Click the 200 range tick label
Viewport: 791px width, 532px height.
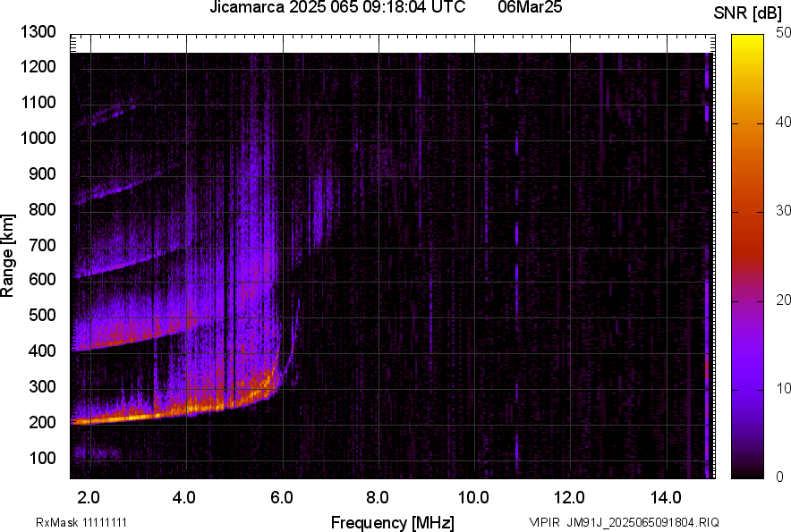(x=45, y=422)
